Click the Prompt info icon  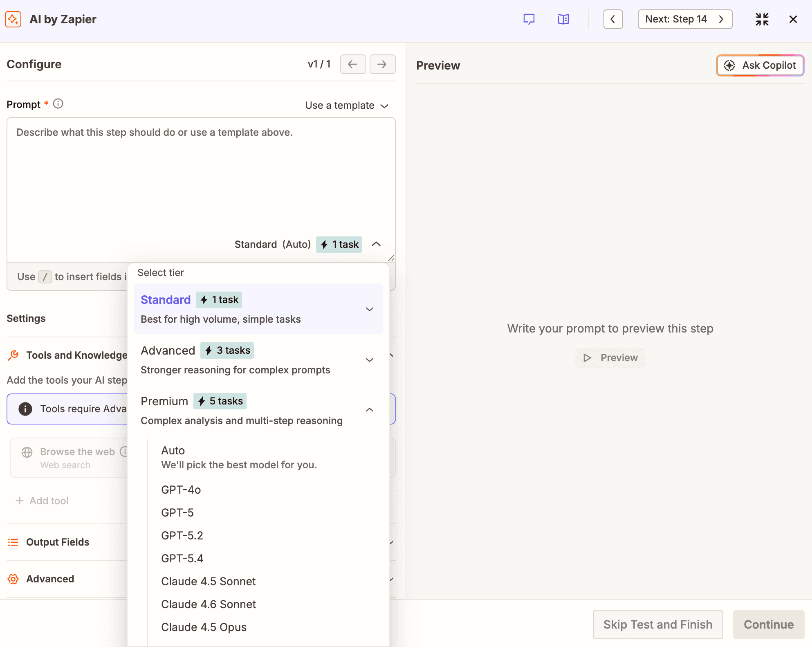[x=58, y=104]
